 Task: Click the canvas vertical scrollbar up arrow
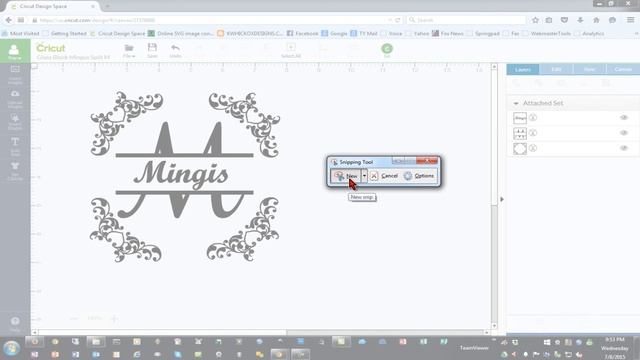coord(494,66)
